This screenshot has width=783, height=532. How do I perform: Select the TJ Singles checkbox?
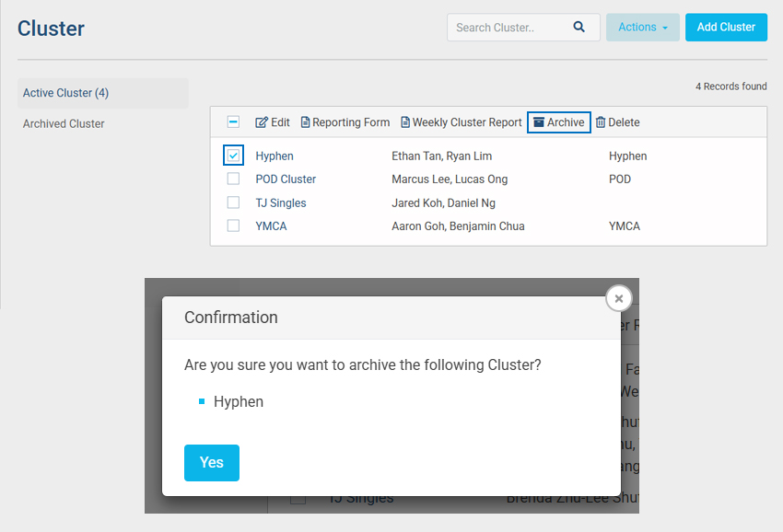[234, 202]
